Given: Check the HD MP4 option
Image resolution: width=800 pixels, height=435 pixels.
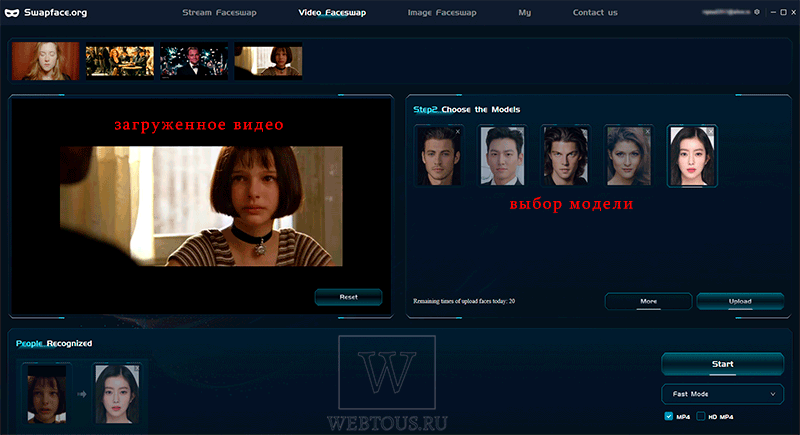Looking at the screenshot, I should point(701,416).
